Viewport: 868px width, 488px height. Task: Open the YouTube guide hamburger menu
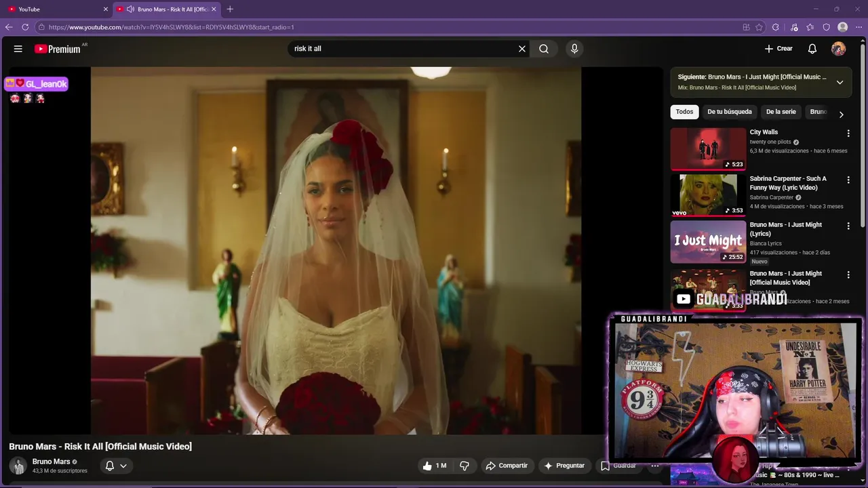(x=18, y=49)
